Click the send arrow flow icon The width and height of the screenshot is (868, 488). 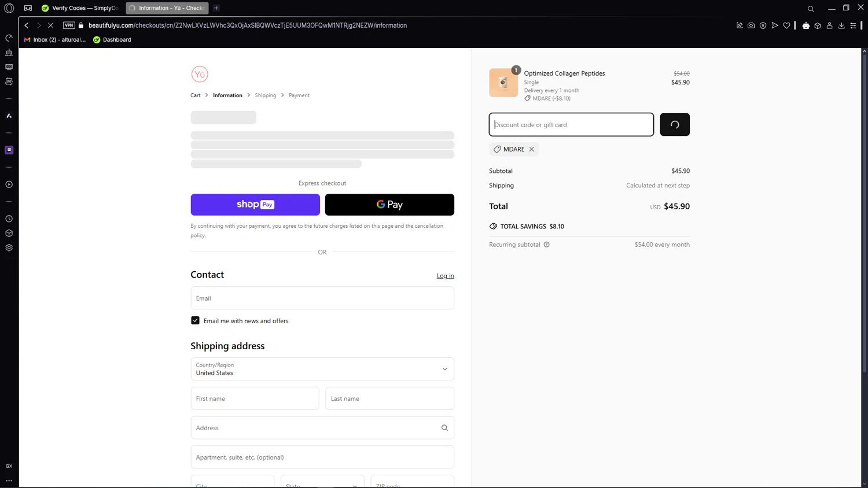[x=775, y=25]
